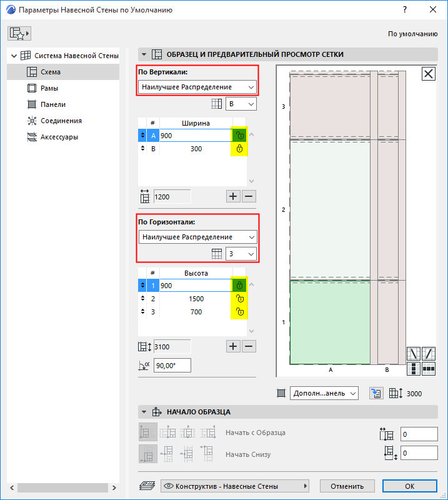Click the tree panel's left scroll arrow

pyautogui.click(x=12, y=487)
